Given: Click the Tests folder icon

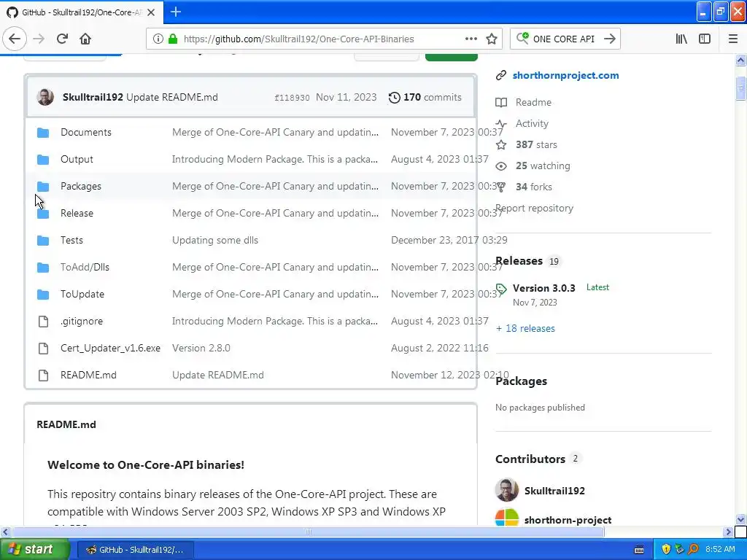Looking at the screenshot, I should [x=43, y=241].
